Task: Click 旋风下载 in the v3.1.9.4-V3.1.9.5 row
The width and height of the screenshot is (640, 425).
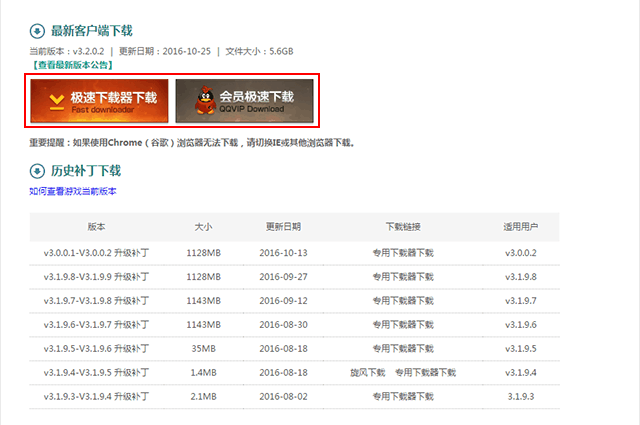Action: 368,372
